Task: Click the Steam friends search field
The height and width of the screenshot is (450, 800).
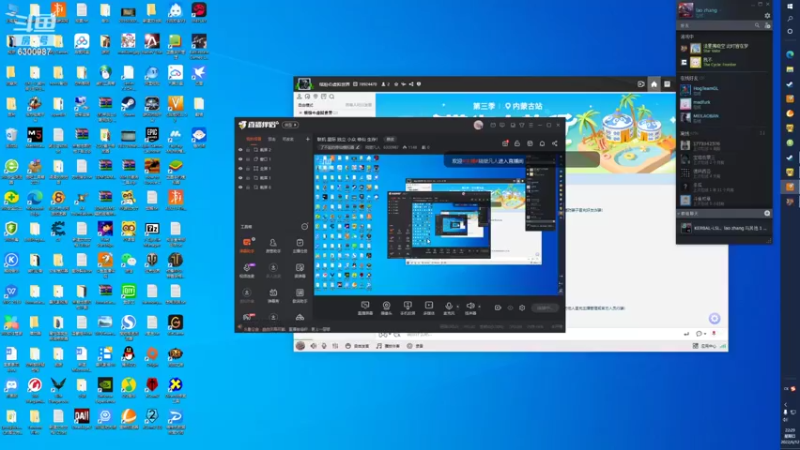Action: point(717,26)
